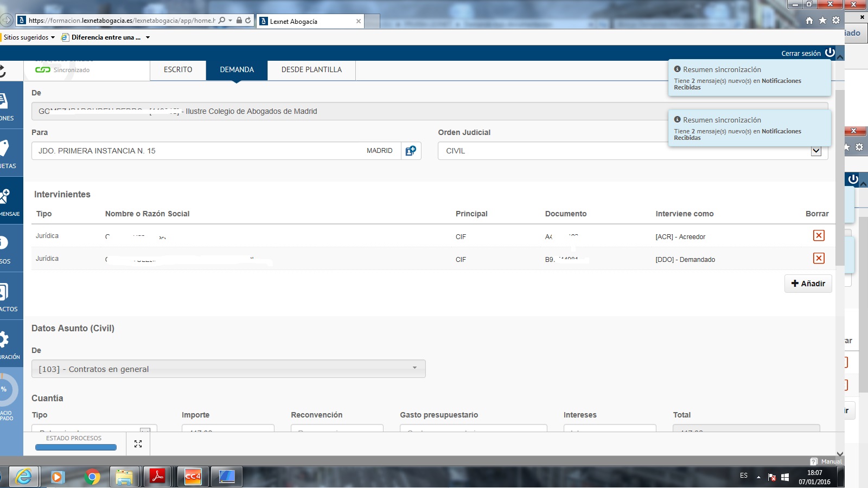Click the Sincronizado status icon
This screenshot has height=488, width=868.
pyautogui.click(x=43, y=69)
